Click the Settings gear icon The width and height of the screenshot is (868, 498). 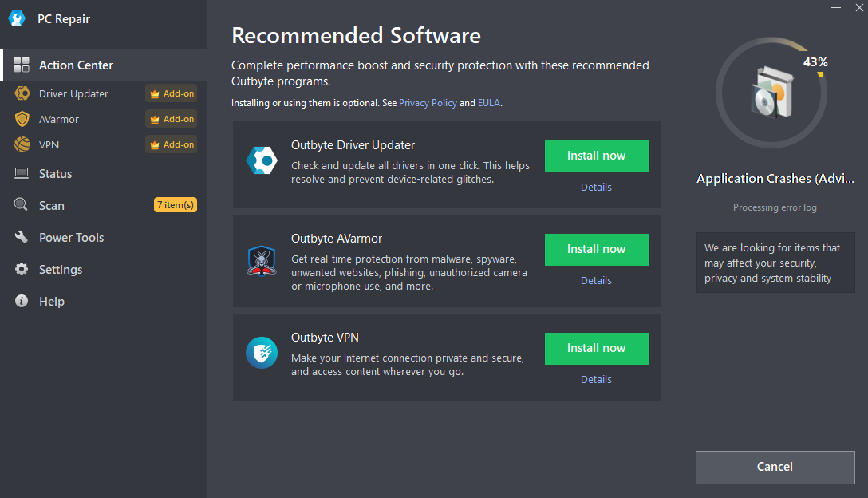point(21,269)
